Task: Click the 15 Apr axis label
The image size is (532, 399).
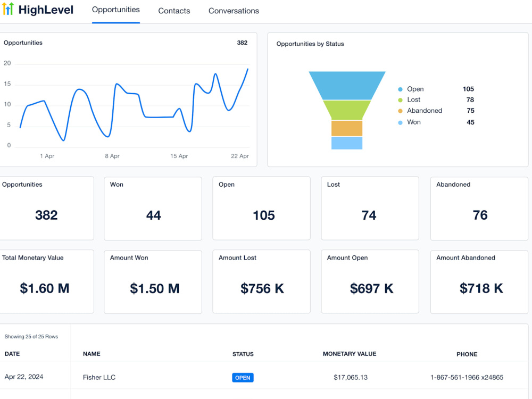Action: pos(179,156)
